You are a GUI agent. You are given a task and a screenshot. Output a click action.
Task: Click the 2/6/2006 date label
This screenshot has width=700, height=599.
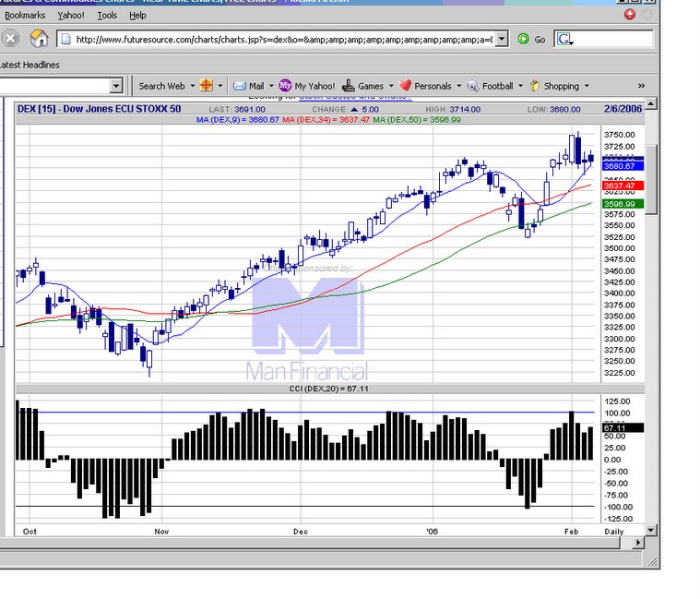(x=623, y=109)
